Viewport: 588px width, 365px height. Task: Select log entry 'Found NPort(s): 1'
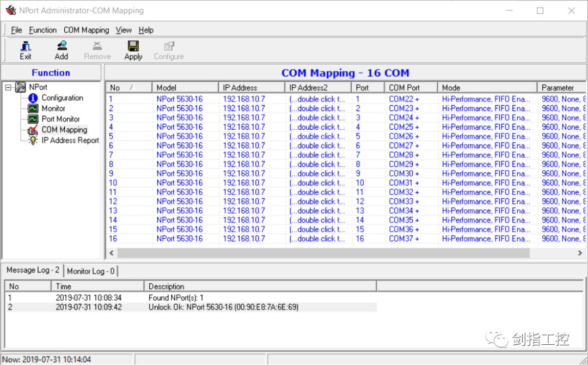coord(176,298)
